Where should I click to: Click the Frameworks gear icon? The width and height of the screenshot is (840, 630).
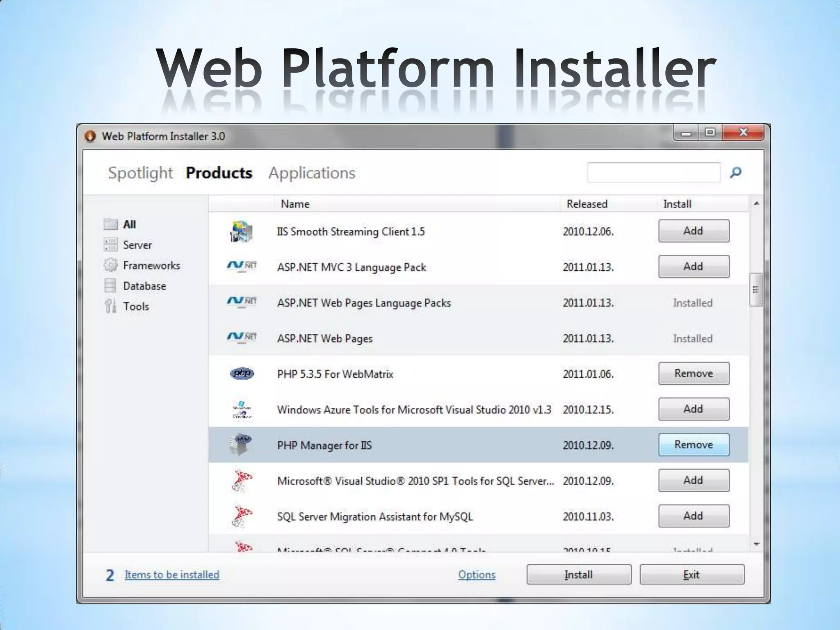(x=110, y=265)
